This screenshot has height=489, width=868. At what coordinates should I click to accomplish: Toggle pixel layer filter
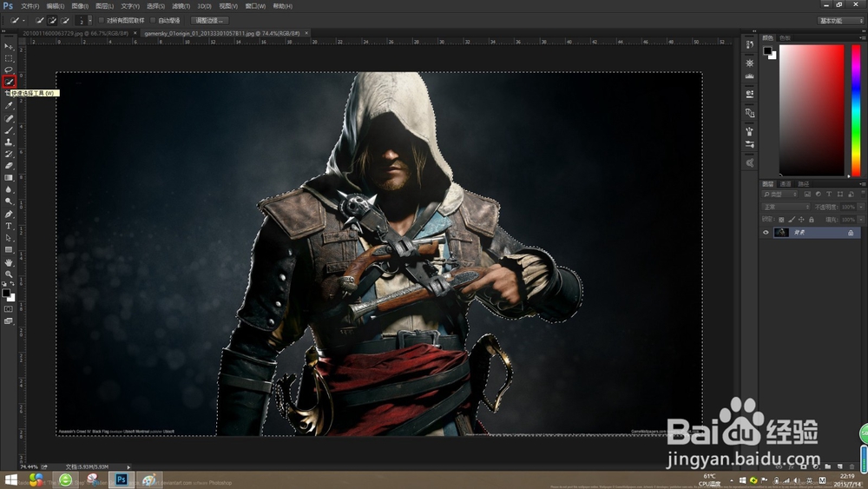(x=807, y=195)
